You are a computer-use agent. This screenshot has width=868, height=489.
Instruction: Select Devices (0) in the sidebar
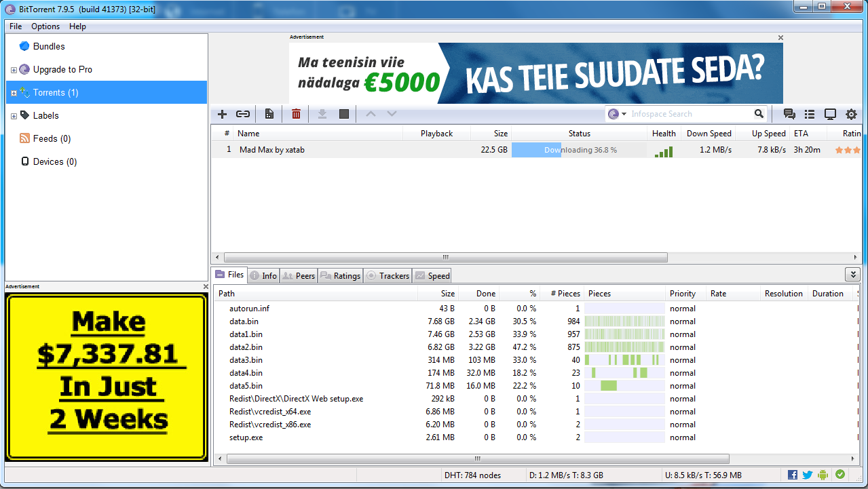pyautogui.click(x=54, y=161)
